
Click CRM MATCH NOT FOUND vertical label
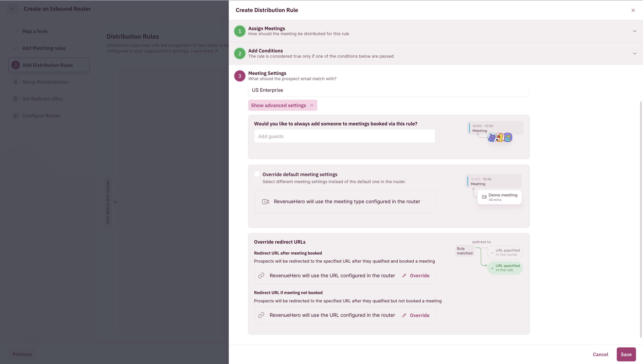(x=108, y=202)
